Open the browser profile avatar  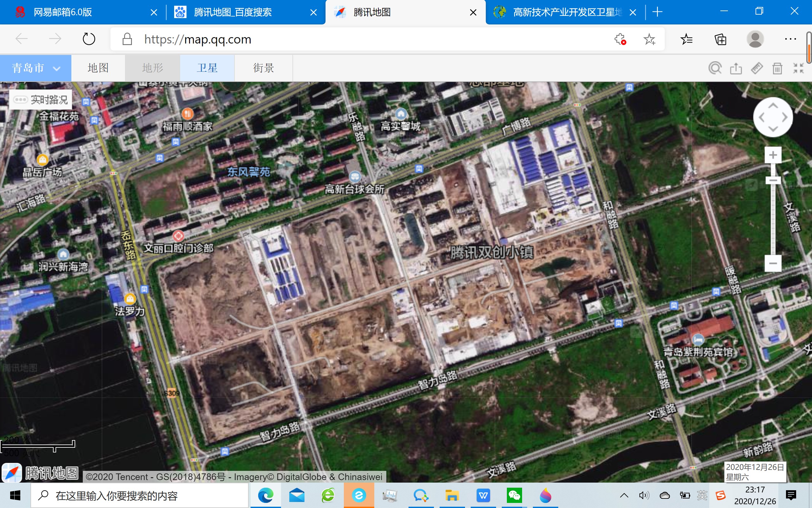(755, 39)
